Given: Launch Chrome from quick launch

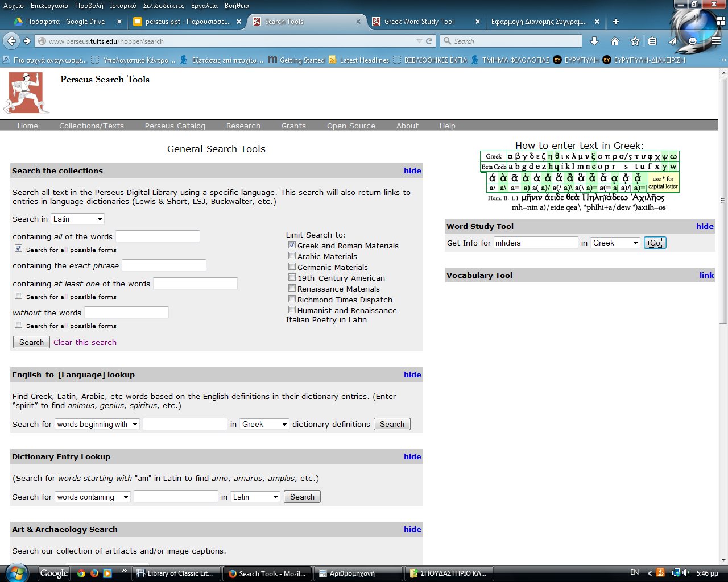Looking at the screenshot, I should 81,573.
